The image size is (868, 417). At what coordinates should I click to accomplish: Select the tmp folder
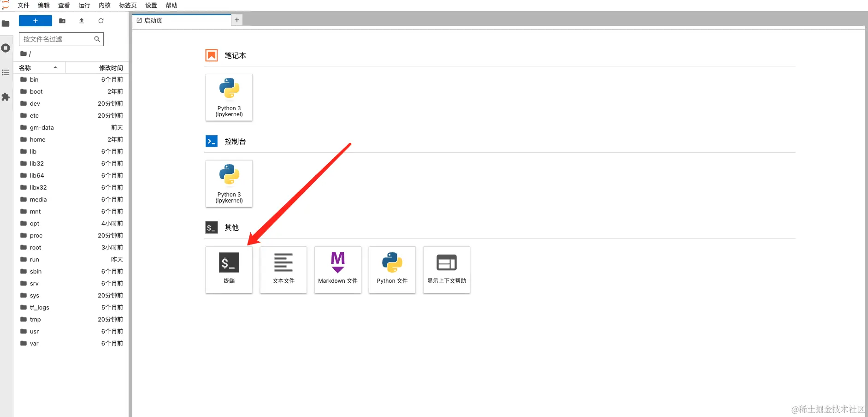(71, 320)
